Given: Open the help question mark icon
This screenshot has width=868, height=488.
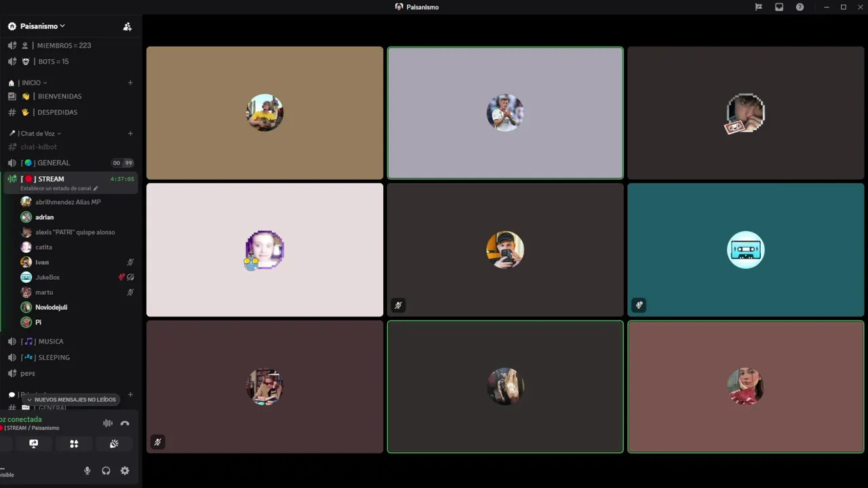Looking at the screenshot, I should tap(800, 7).
